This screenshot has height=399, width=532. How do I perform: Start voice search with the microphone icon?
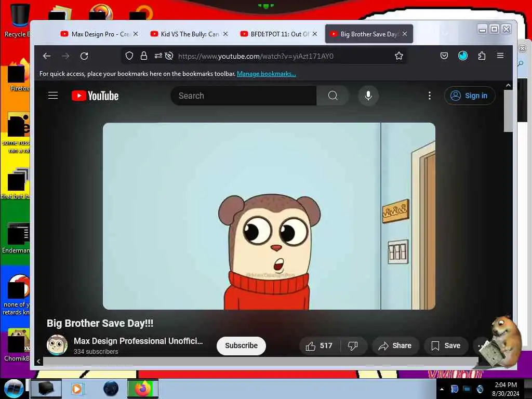[368, 96]
